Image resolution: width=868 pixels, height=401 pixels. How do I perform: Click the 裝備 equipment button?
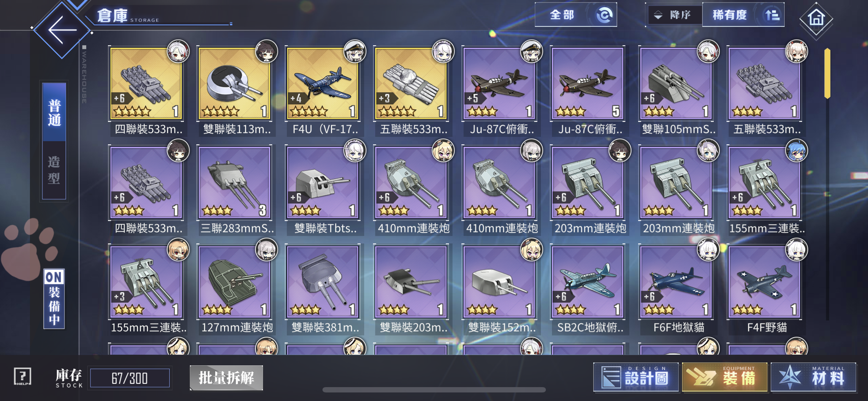tap(725, 377)
